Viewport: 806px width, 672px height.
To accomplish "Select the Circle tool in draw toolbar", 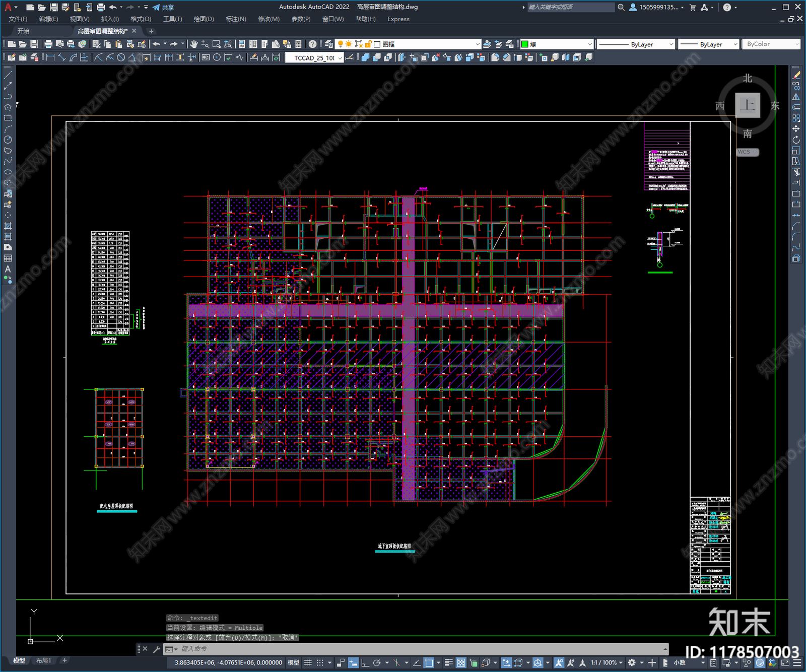I will pos(8,140).
